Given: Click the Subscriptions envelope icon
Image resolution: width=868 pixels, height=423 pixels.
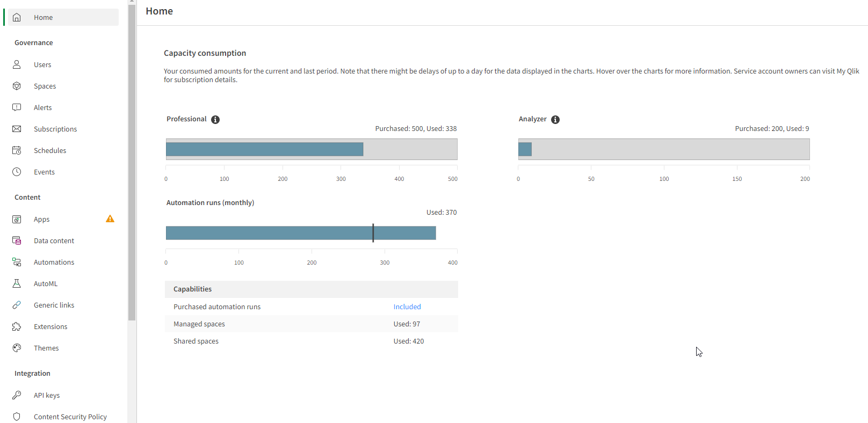Looking at the screenshot, I should (x=17, y=129).
